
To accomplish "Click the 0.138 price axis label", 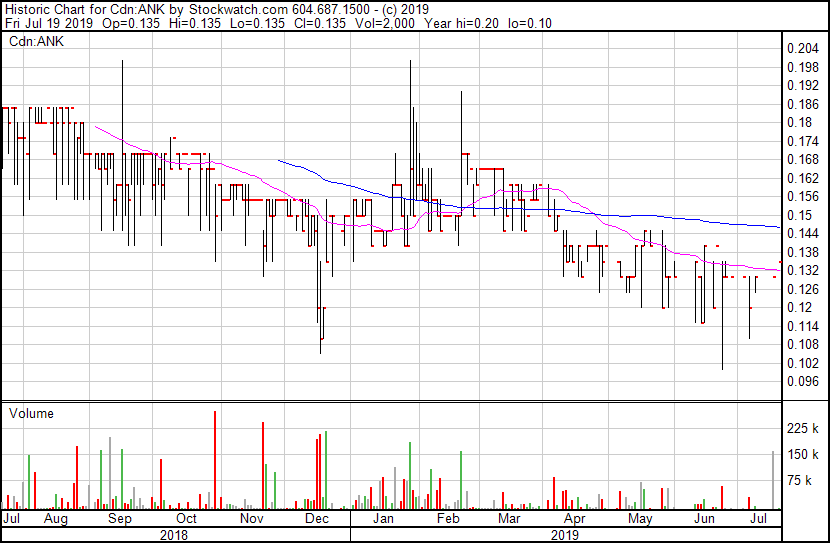I will coord(802,252).
